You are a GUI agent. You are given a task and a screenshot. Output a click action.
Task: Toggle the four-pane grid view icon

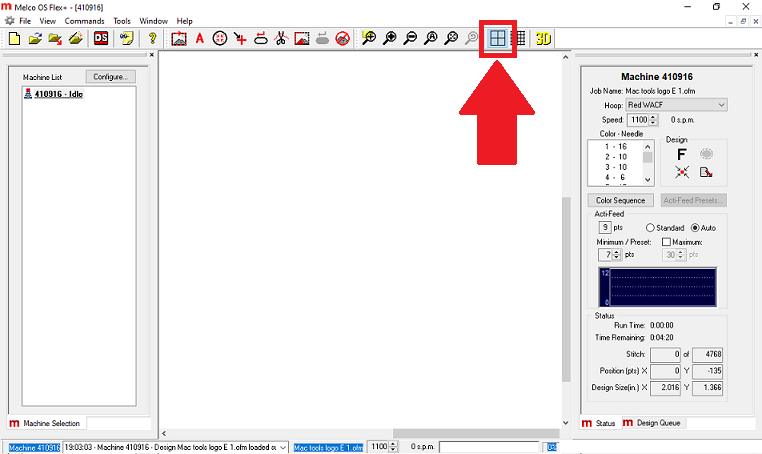pyautogui.click(x=497, y=38)
